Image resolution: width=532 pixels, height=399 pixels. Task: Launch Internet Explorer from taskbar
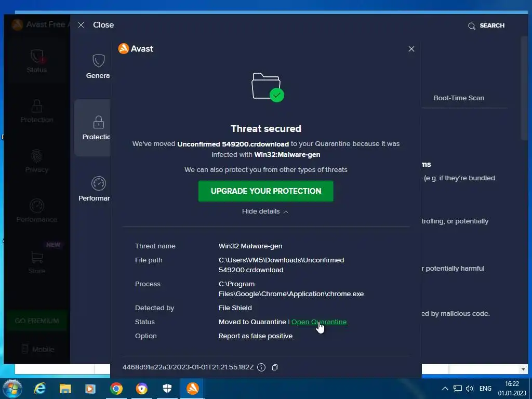click(x=39, y=389)
